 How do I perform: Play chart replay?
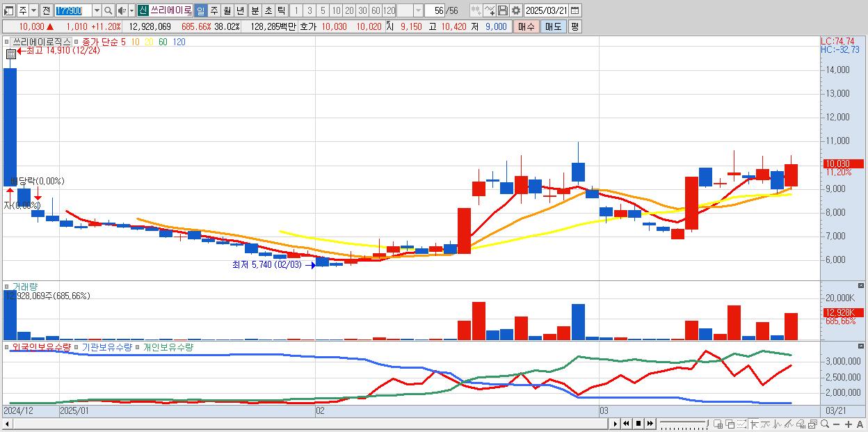pyautogui.click(x=616, y=424)
